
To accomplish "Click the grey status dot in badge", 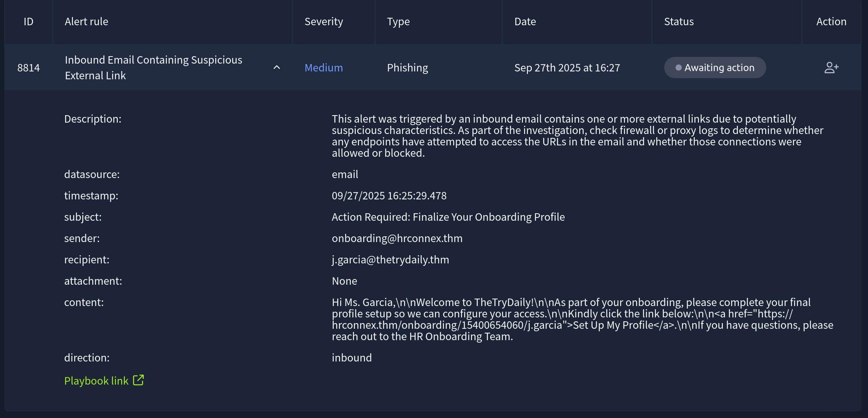I will coord(678,68).
